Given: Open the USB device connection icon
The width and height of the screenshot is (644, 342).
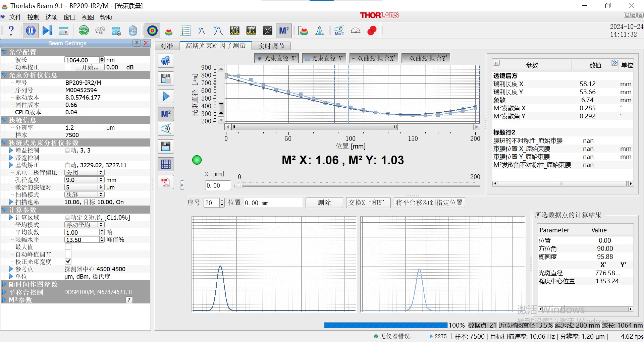Looking at the screenshot, I should [84, 31].
